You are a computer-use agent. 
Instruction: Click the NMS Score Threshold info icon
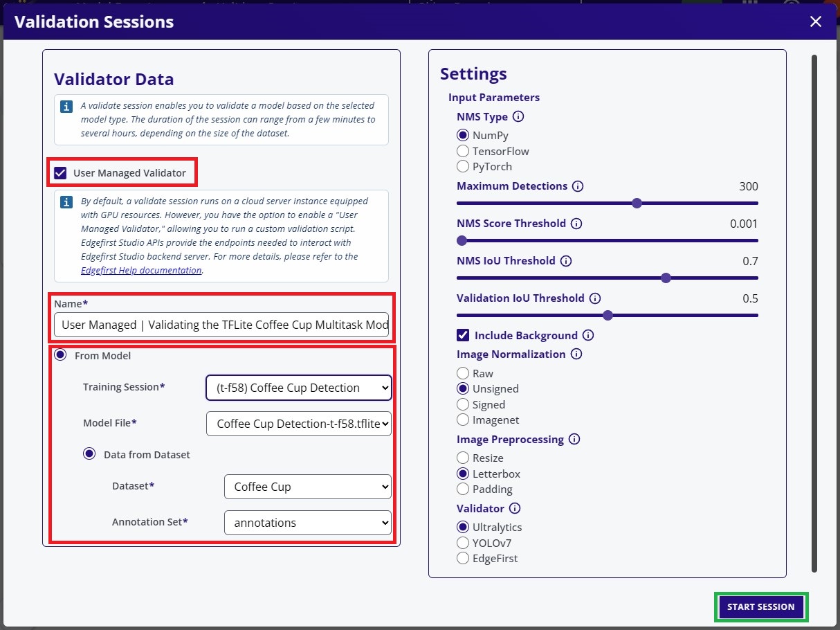pyautogui.click(x=576, y=224)
